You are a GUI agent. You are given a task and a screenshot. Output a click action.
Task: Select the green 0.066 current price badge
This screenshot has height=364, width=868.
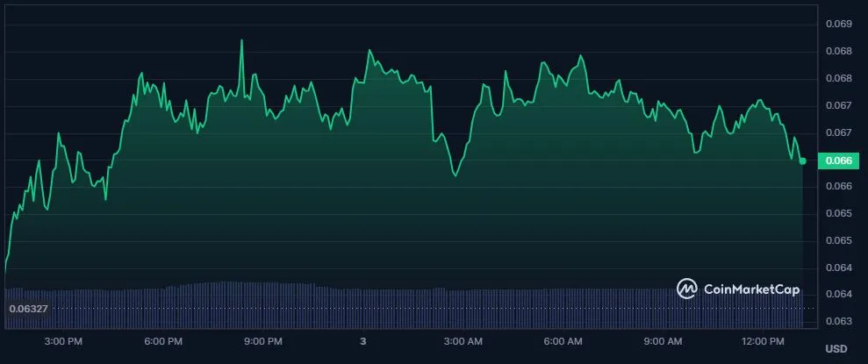pos(835,161)
